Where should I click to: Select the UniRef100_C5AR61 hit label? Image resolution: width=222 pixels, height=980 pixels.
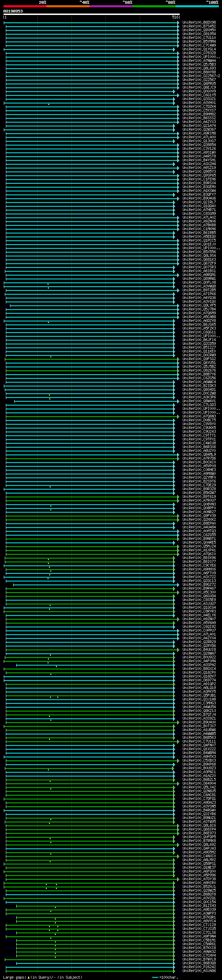click(x=199, y=944)
